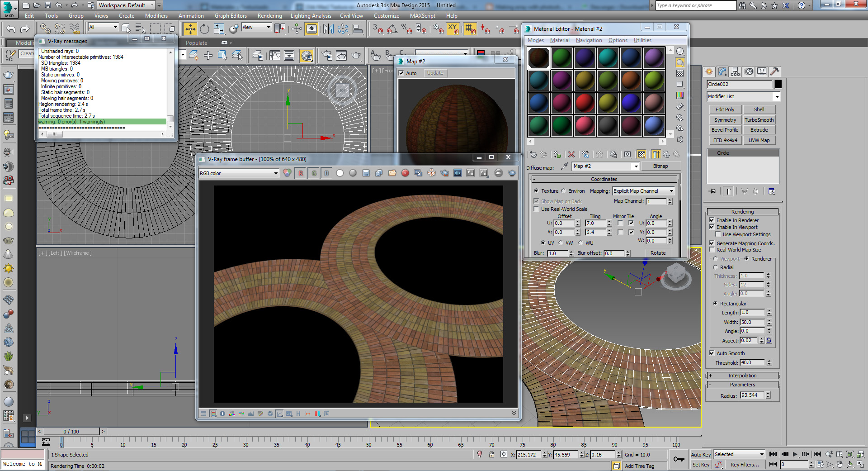This screenshot has height=471, width=868.
Task: Toggle the selection lock padlock
Action: (491, 454)
